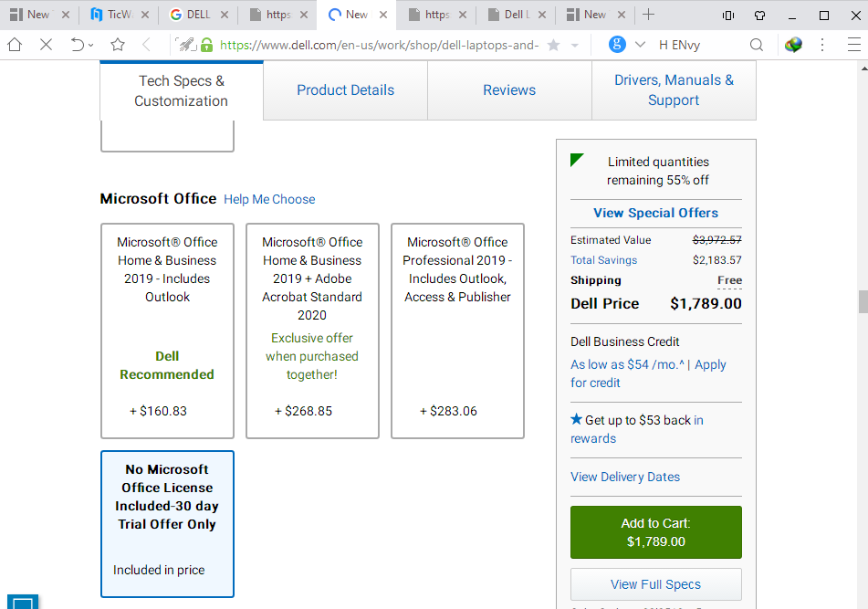Click As low as $54/mo. link

[627, 365]
